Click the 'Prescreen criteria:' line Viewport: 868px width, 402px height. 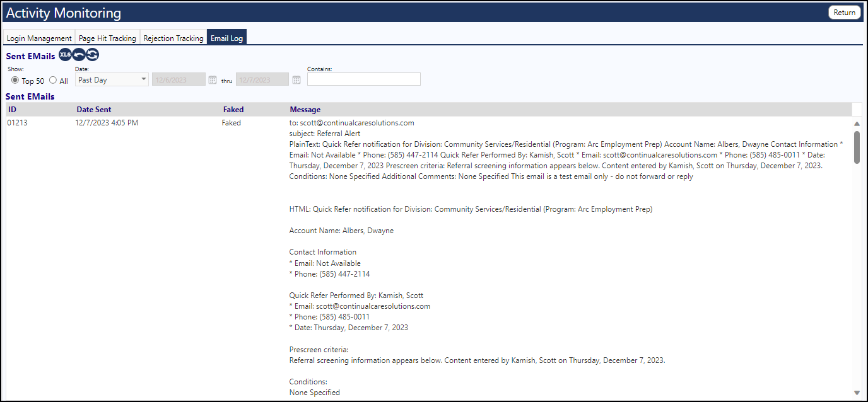(319, 350)
